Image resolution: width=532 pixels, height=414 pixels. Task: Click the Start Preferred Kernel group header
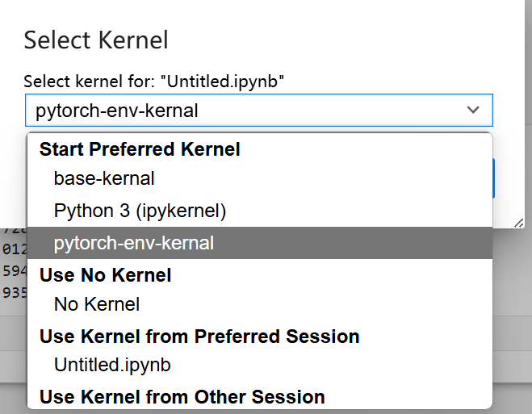[140, 149]
